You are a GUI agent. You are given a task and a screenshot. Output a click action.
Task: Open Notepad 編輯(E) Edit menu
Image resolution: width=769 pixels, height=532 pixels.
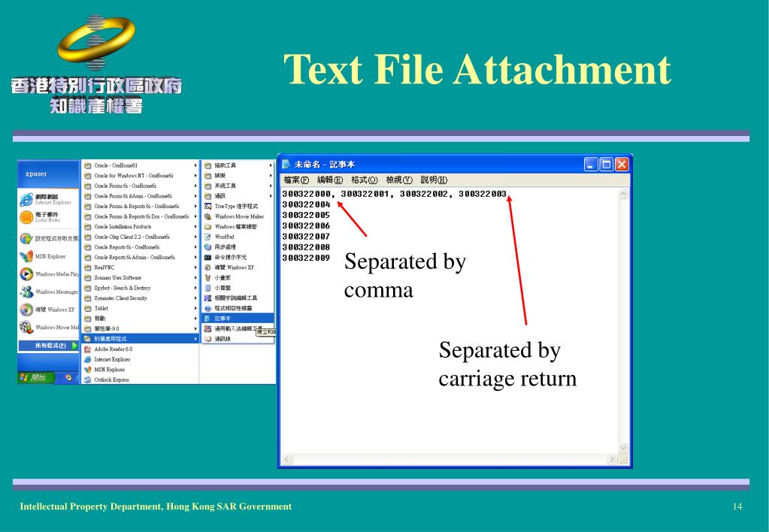click(329, 180)
